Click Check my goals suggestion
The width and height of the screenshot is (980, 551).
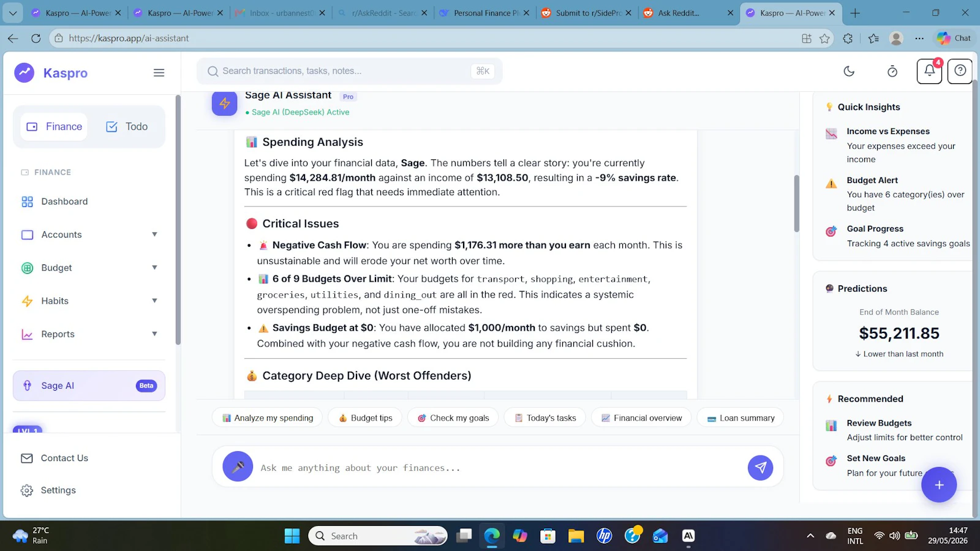[453, 418]
